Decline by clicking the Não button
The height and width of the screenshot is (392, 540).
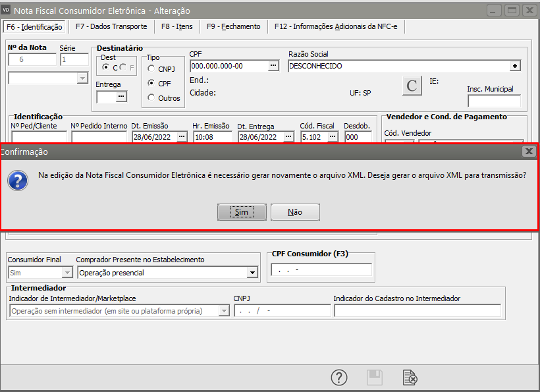point(295,212)
